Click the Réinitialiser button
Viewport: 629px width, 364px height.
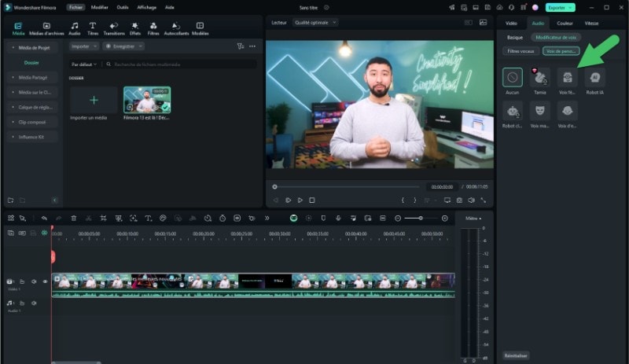(x=516, y=355)
